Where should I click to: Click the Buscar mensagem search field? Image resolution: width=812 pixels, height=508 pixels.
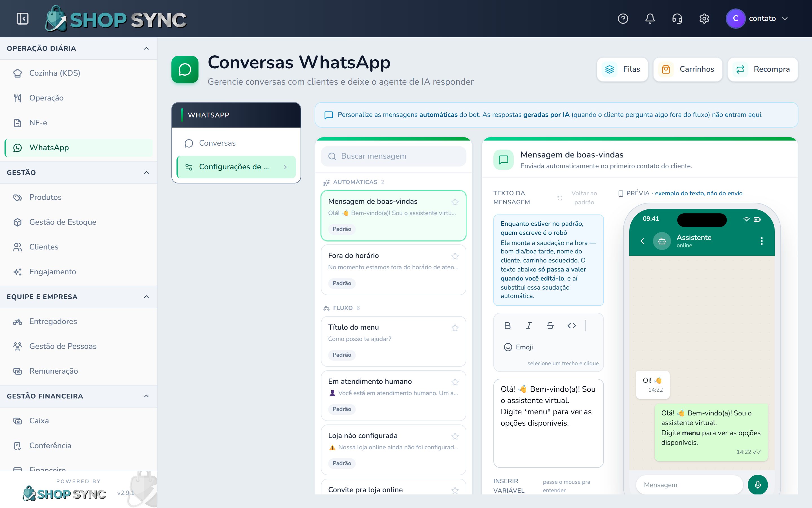(x=394, y=156)
